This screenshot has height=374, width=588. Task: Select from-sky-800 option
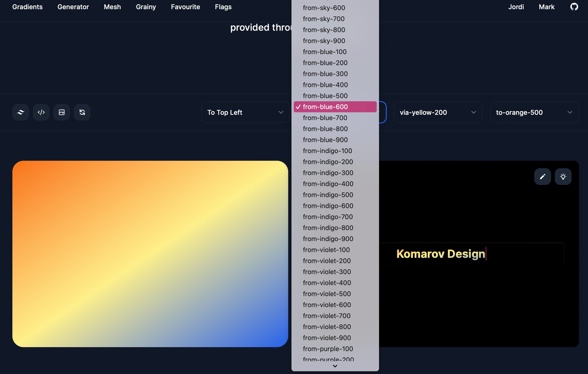(324, 30)
